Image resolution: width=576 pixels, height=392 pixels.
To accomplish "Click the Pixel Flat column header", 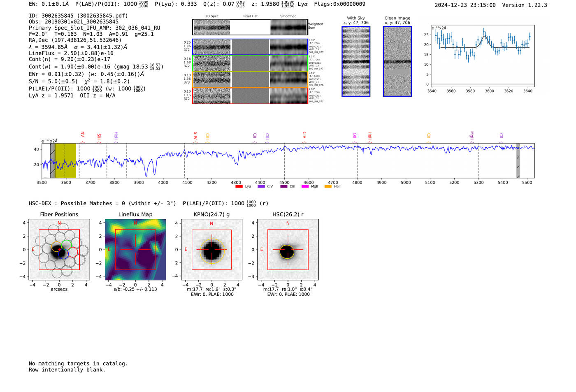I will click(x=250, y=16).
